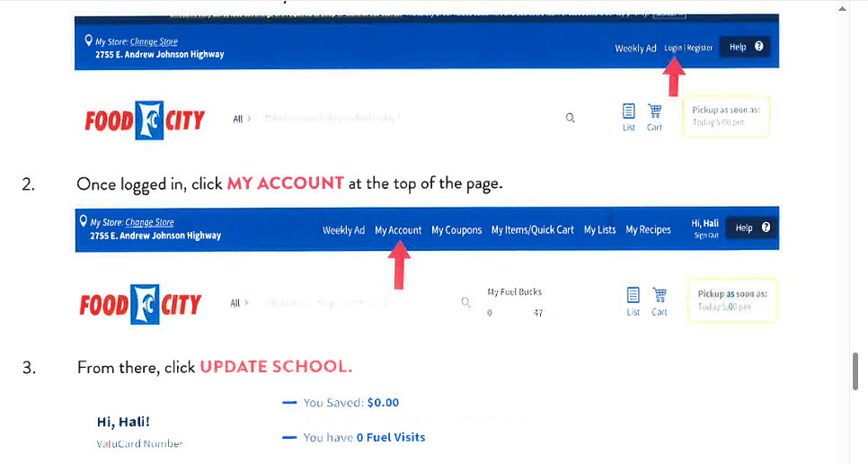Open My Recipes in the navigation bar

(648, 230)
